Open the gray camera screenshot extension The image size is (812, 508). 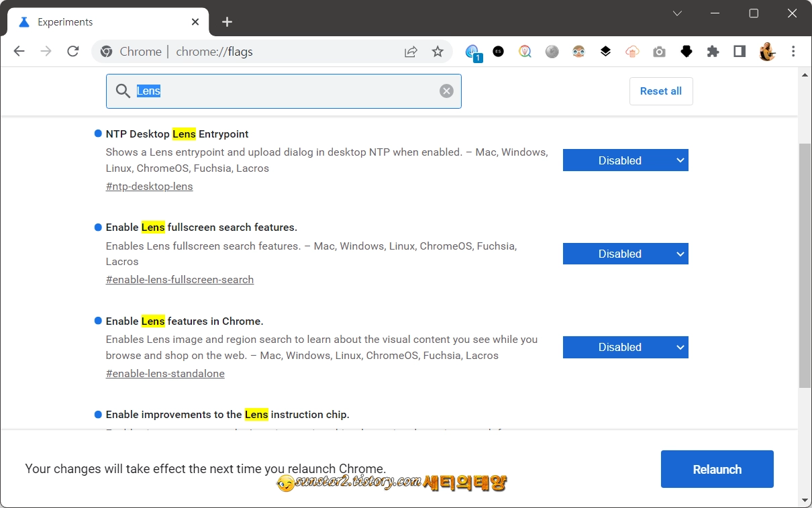[659, 52]
